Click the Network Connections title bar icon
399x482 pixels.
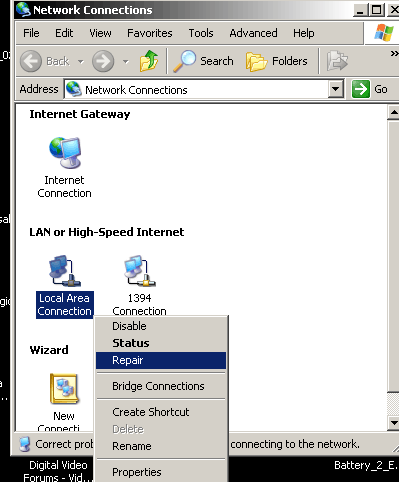(23, 10)
